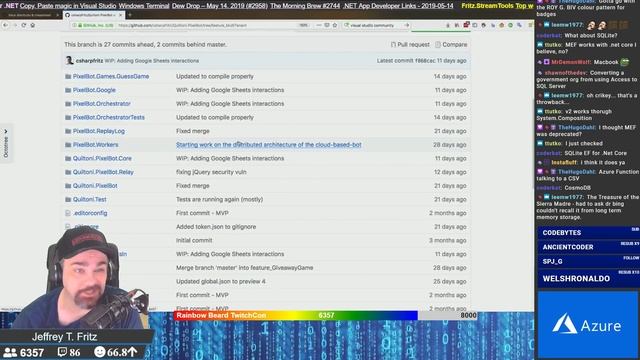Open the Quiltoni.PixelBot folder
The width and height of the screenshot is (640, 360).
tap(95, 186)
